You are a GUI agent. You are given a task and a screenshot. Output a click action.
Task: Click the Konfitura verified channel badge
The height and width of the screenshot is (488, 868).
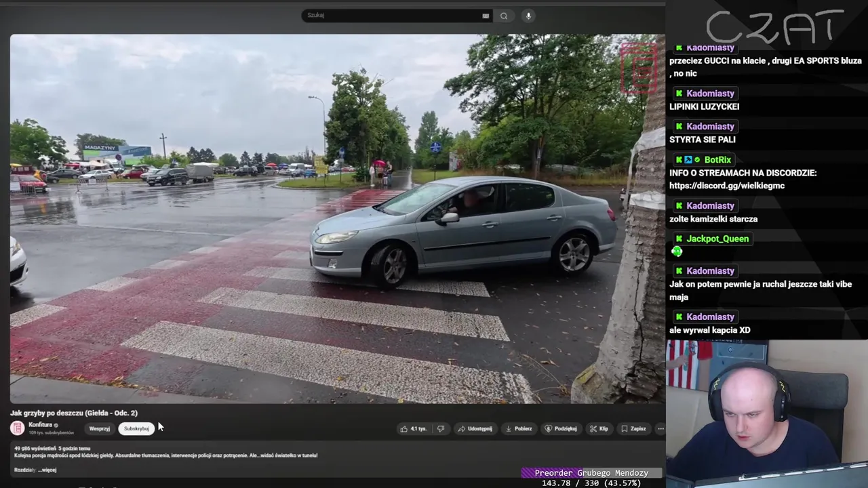point(56,426)
